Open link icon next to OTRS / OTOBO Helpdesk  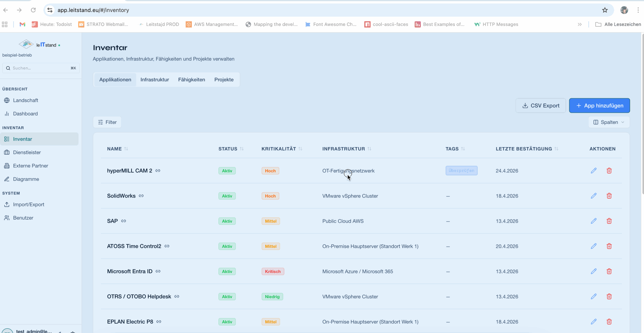(177, 297)
